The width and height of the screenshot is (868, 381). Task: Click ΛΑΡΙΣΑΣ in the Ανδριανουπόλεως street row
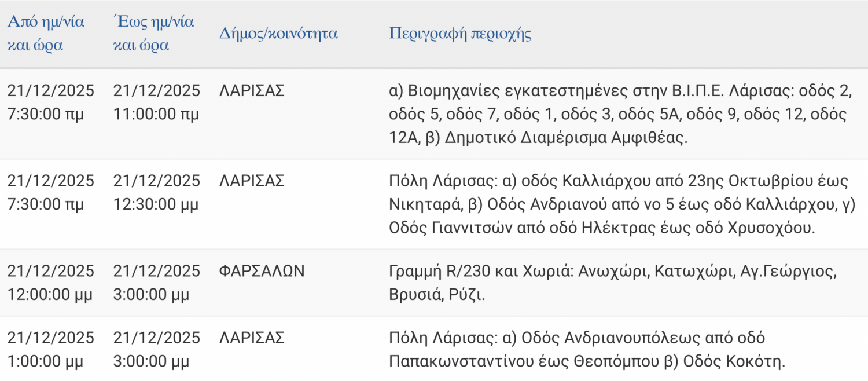click(x=252, y=338)
